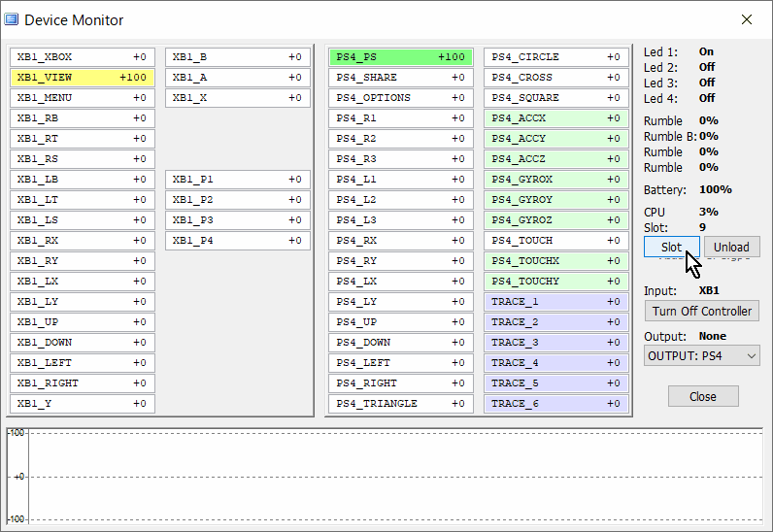Image resolution: width=773 pixels, height=532 pixels.
Task: Select the XB1_B entry
Action: (x=238, y=57)
